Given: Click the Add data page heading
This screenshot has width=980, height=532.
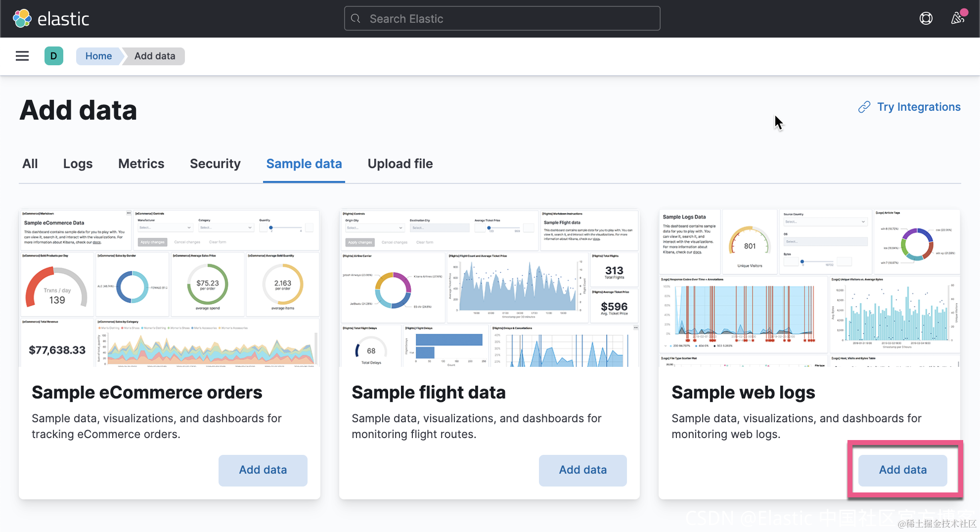Looking at the screenshot, I should [x=78, y=110].
